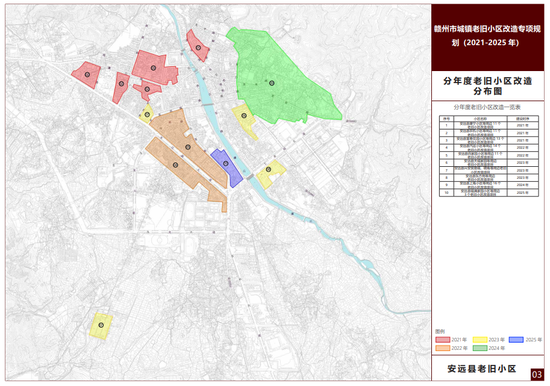Select marker in the red zone beside the river

pos(198,47)
